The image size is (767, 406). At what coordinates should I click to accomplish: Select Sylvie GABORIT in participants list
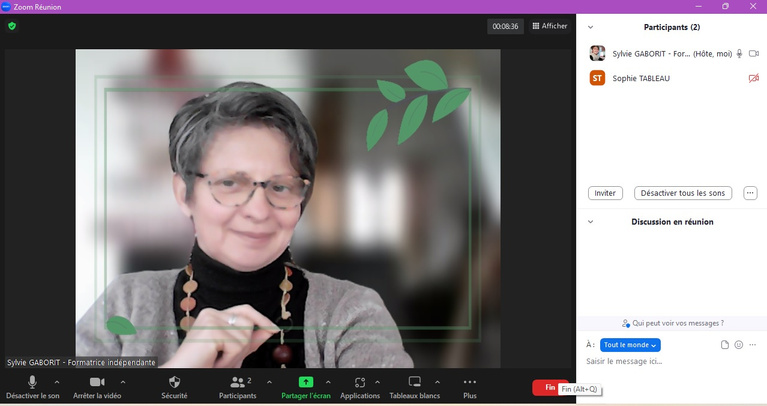[672, 53]
